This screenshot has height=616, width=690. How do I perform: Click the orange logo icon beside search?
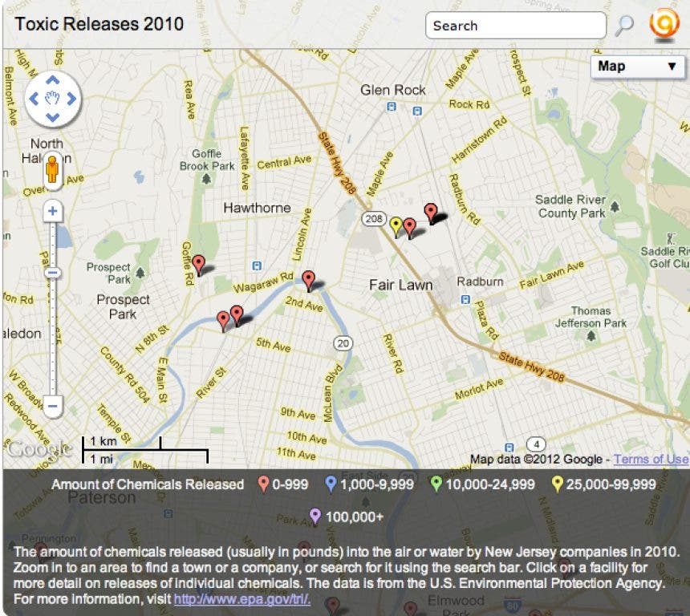[x=664, y=25]
